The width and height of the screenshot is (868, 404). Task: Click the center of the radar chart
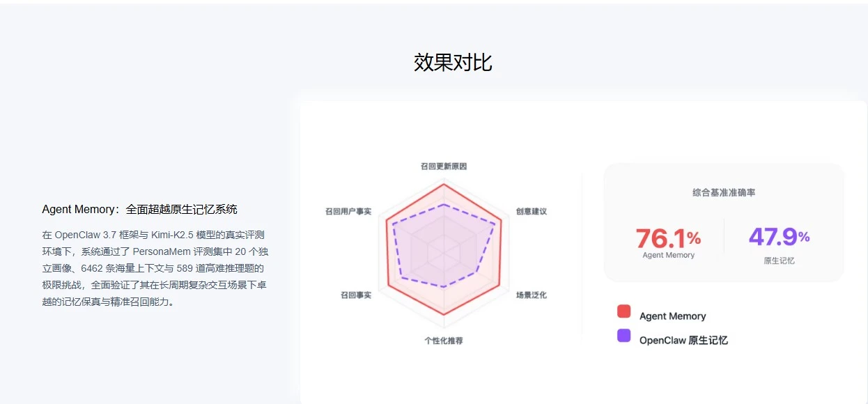pos(444,251)
